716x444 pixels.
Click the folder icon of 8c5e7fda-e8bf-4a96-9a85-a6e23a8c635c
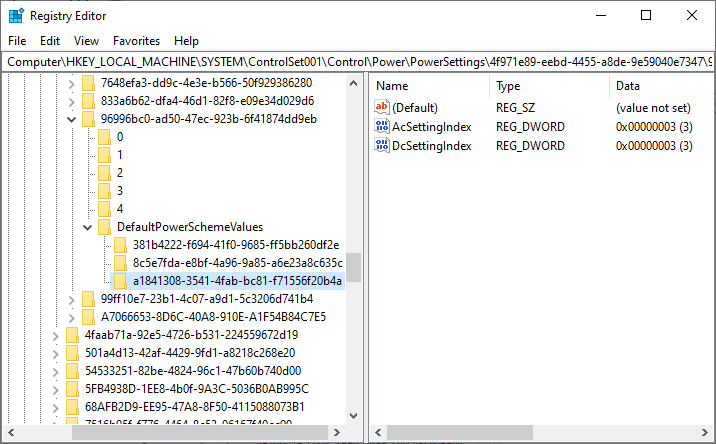(121, 263)
